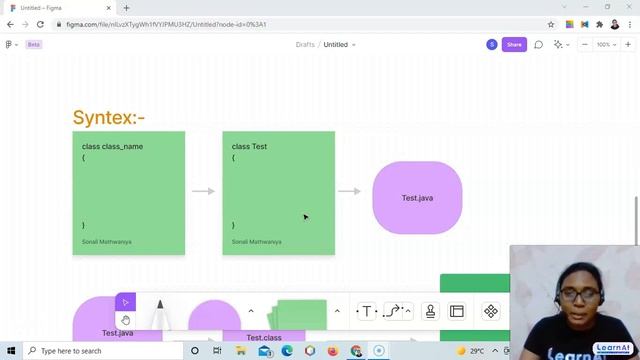Expand the shapes options chevron
The image size is (640, 360).
(x=251, y=311)
